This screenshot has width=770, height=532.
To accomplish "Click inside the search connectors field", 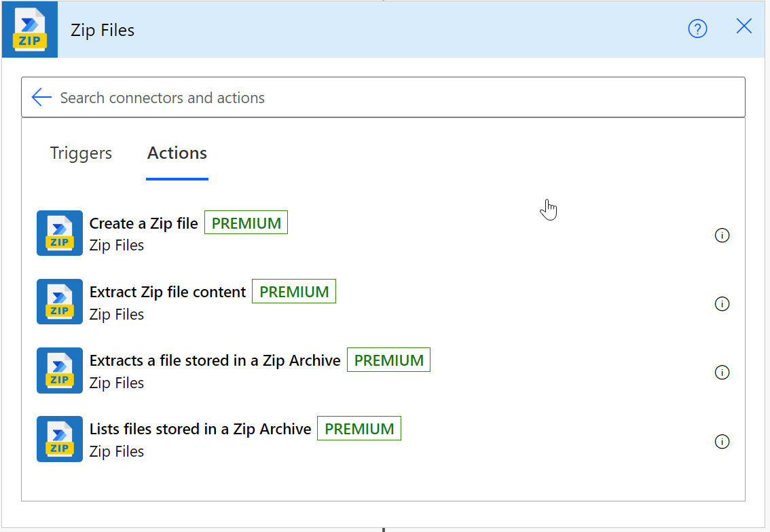I will click(272, 97).
